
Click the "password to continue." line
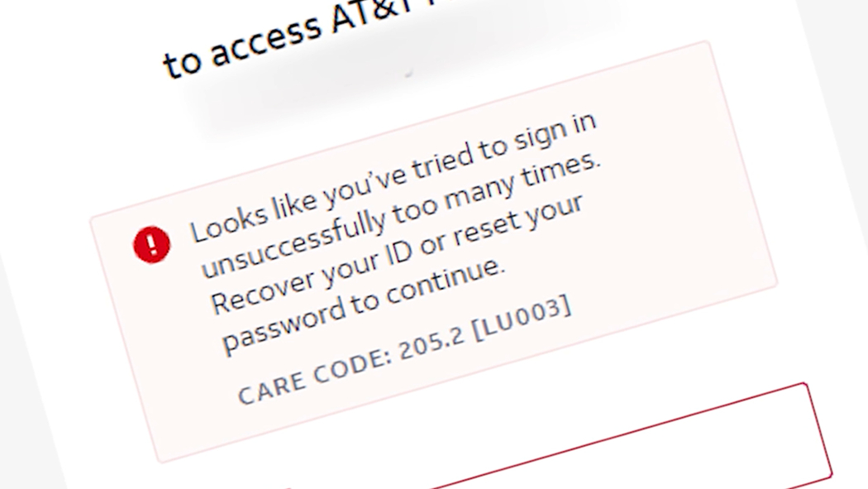point(364,304)
